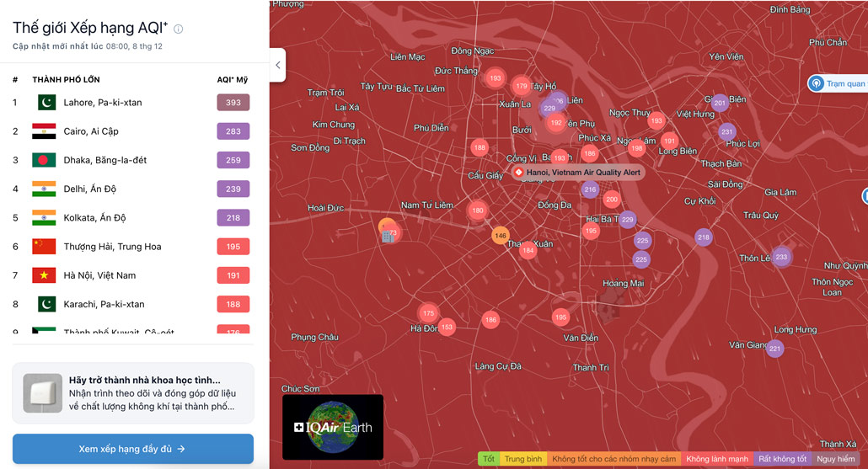The image size is (868, 469).
Task: Select the building icon marker near Hoài Đức
Action: coord(388,233)
